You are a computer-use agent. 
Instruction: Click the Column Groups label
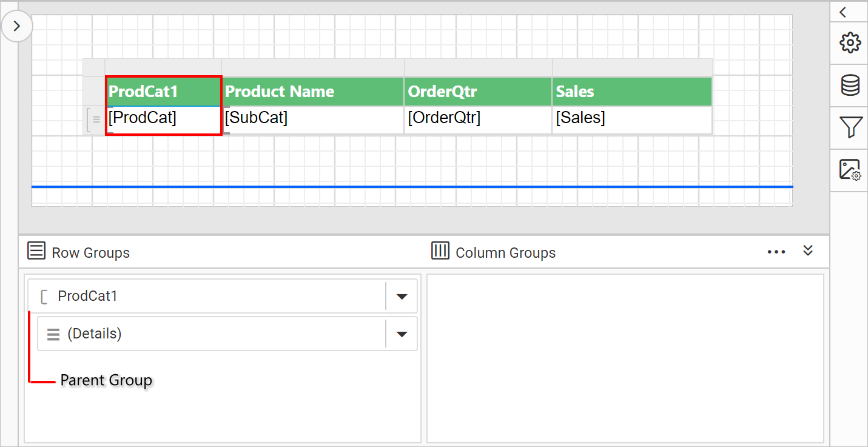pyautogui.click(x=506, y=253)
